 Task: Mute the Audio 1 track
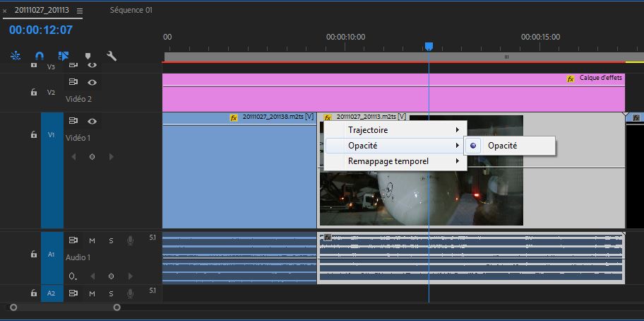(92, 241)
